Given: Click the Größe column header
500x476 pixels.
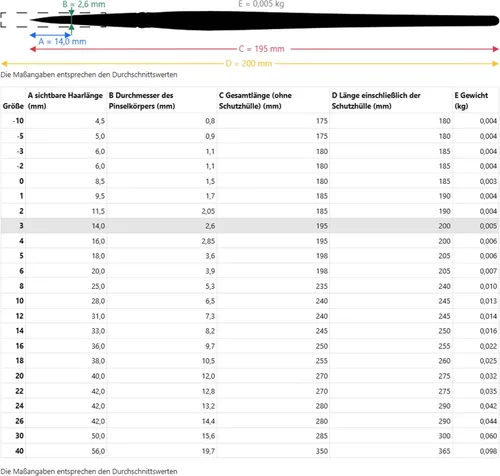Looking at the screenshot, I should point(13,106).
